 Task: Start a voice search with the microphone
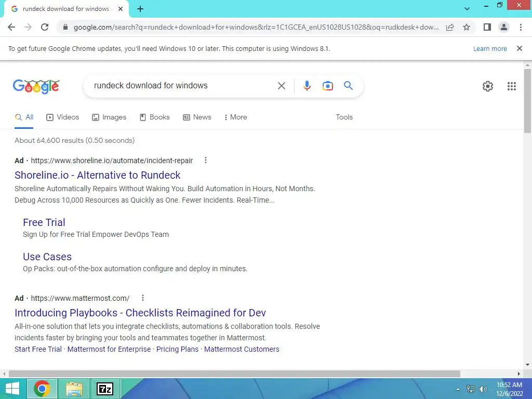tap(307, 86)
